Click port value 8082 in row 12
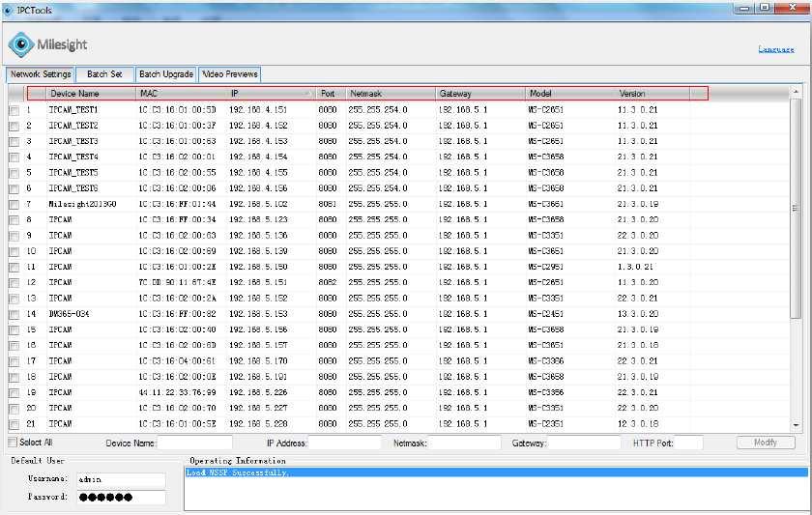 click(x=328, y=282)
